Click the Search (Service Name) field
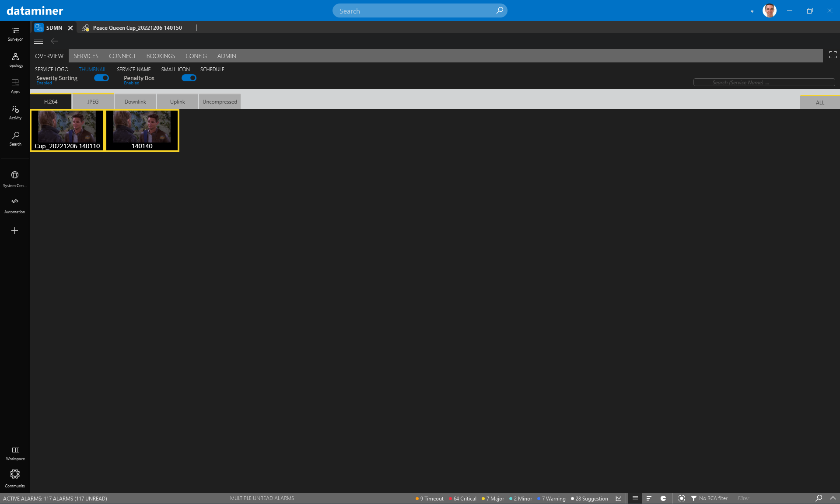The image size is (840, 504). tap(764, 82)
